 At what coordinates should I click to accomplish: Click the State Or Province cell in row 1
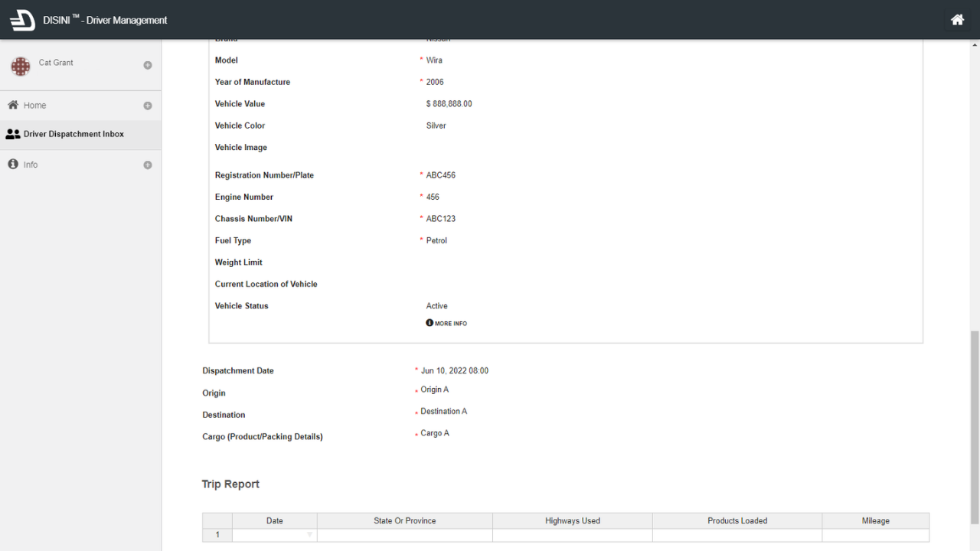tap(404, 535)
